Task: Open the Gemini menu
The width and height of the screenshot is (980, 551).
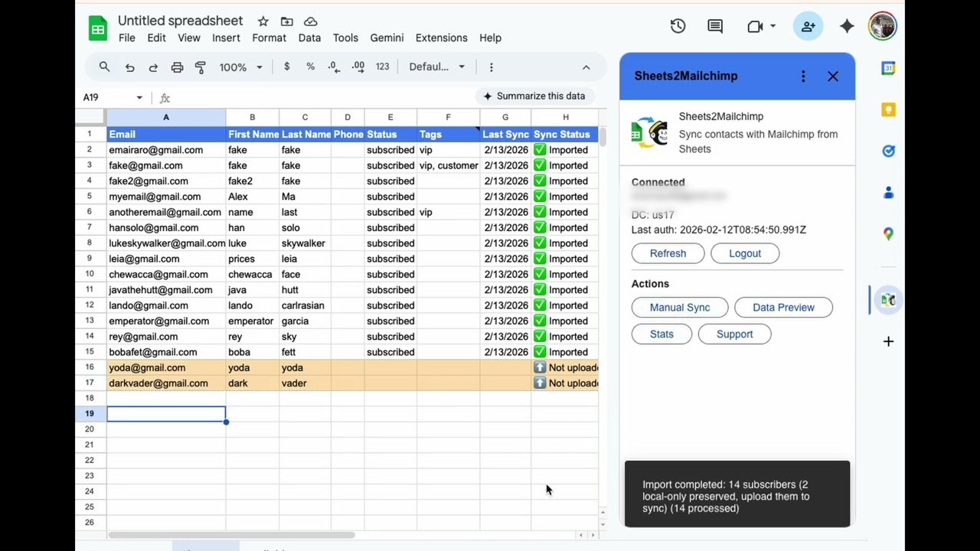Action: 387,37
